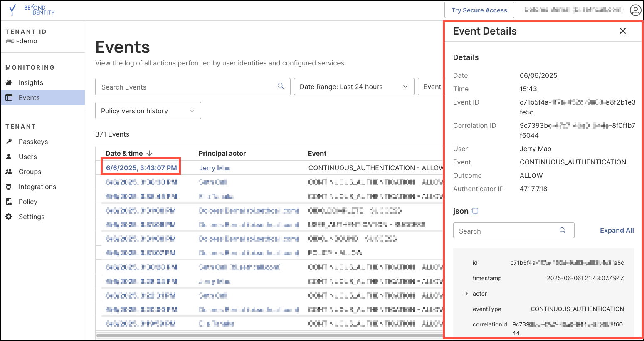Click the Insights icon in sidebar
This screenshot has height=341, width=644.
(x=9, y=82)
